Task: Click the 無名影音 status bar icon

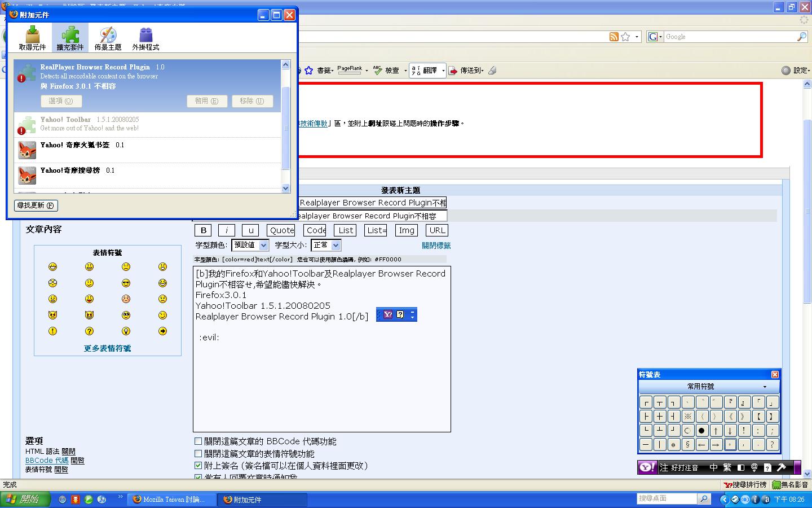Action: [791, 485]
